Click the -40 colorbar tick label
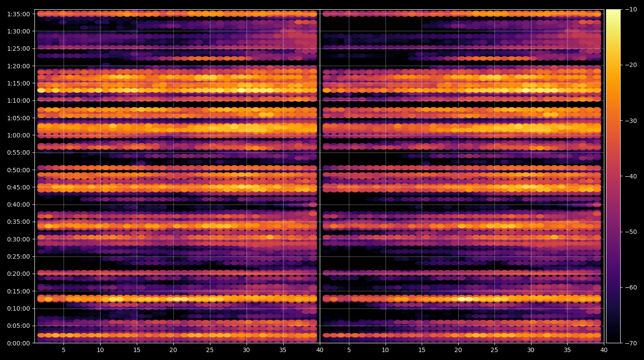 (631, 176)
